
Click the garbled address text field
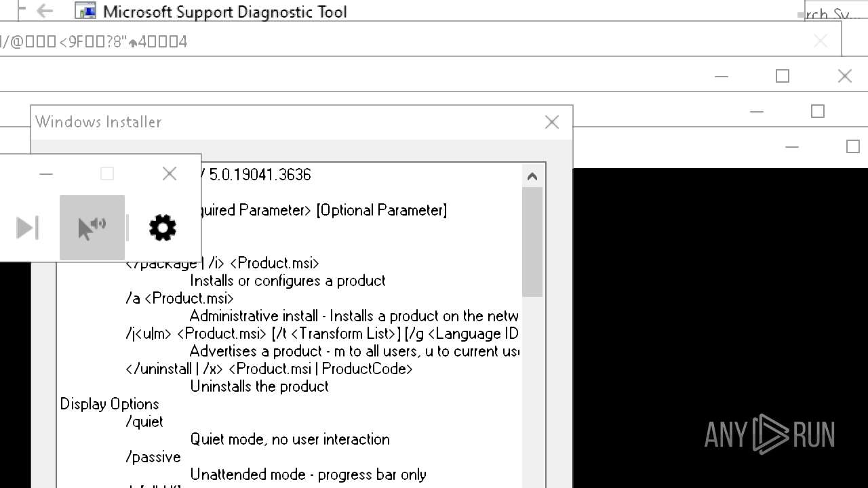click(x=94, y=41)
